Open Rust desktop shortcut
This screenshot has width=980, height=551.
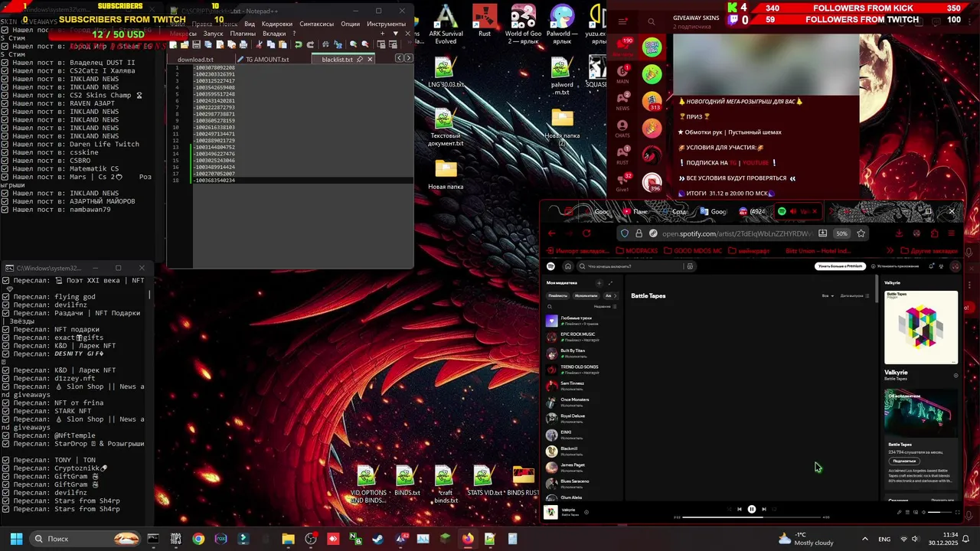(485, 21)
